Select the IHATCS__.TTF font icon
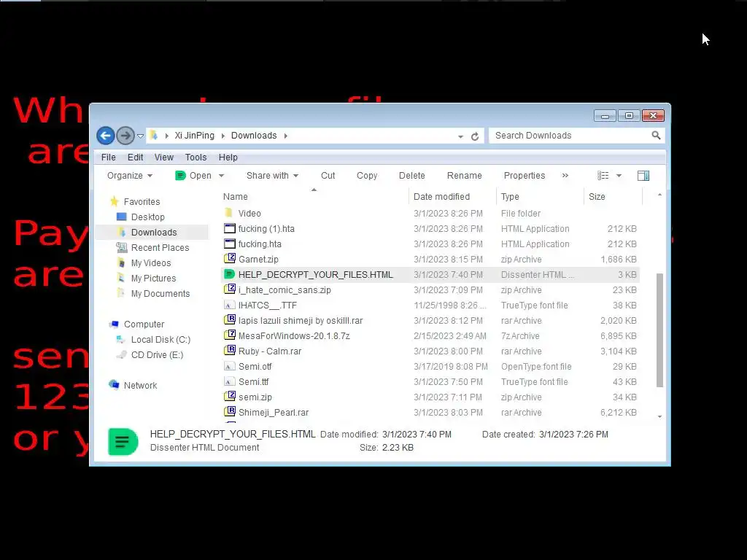Image resolution: width=747 pixels, height=560 pixels. tap(230, 306)
